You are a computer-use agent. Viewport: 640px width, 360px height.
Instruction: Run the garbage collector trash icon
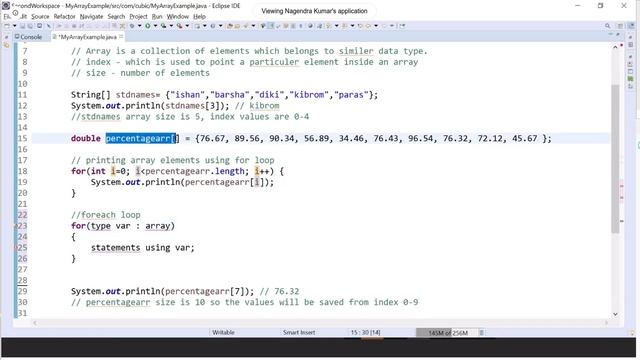coord(482,333)
